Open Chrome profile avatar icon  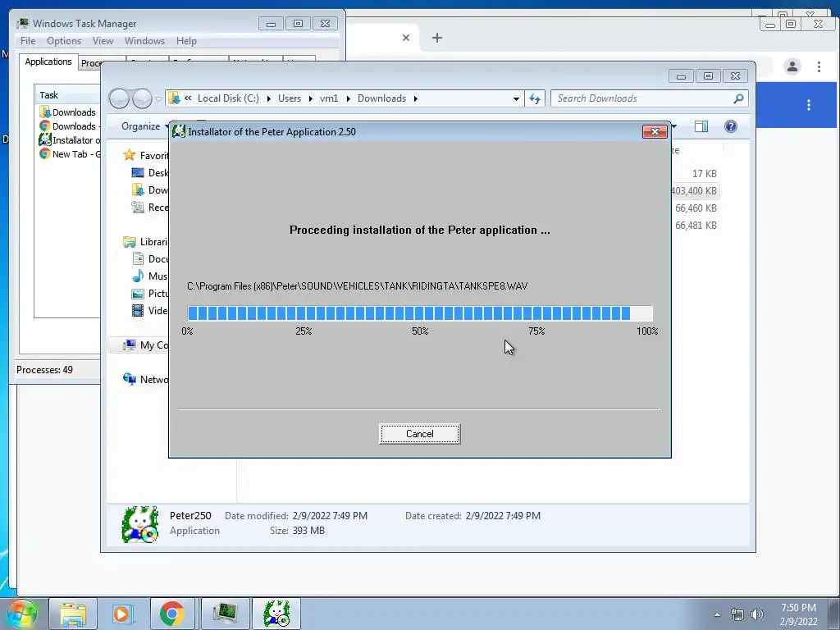click(792, 66)
